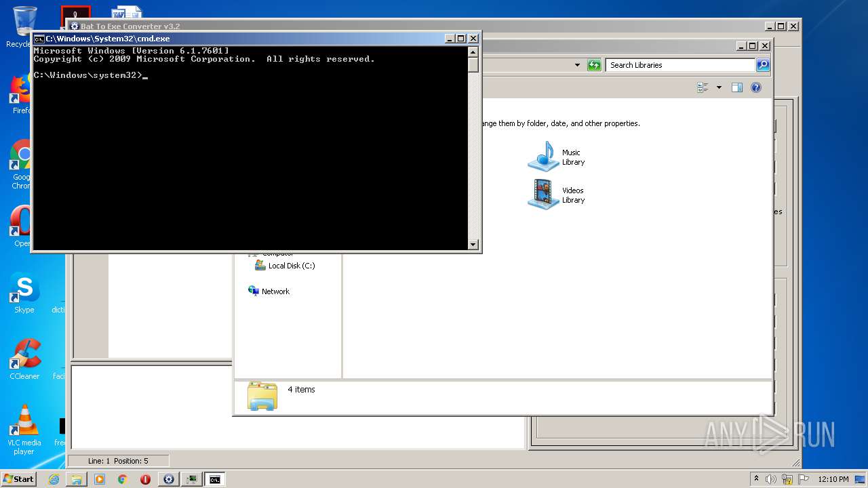Click the Search Libraries input field
The image size is (868, 488).
(x=679, y=65)
